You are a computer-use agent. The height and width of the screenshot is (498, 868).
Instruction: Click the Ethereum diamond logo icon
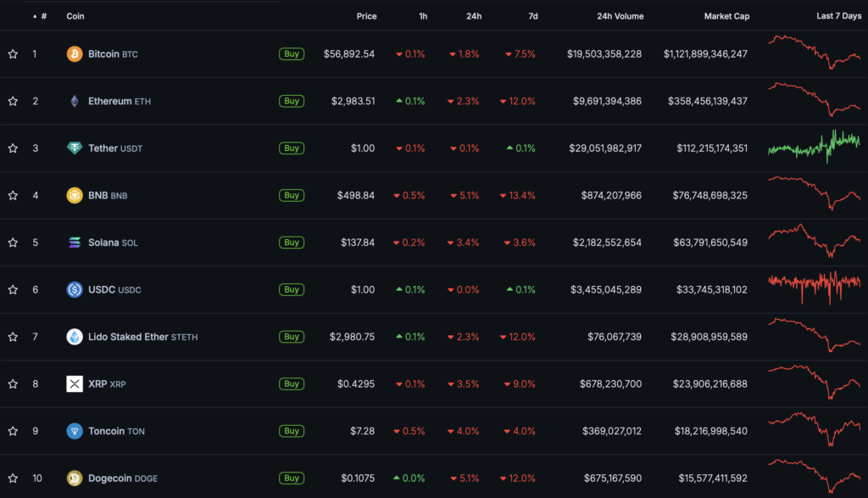[75, 101]
